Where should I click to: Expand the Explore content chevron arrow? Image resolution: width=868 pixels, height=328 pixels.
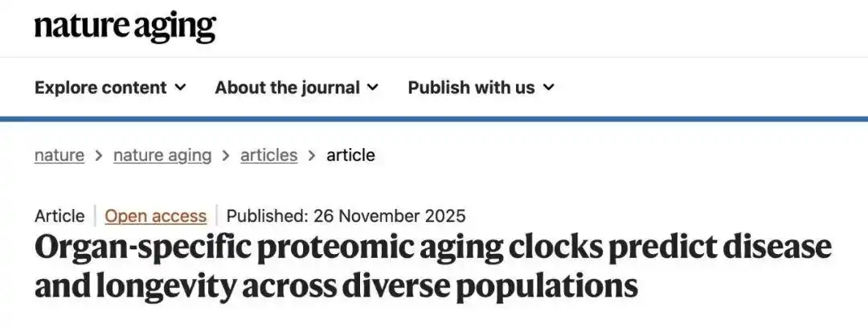coord(181,88)
